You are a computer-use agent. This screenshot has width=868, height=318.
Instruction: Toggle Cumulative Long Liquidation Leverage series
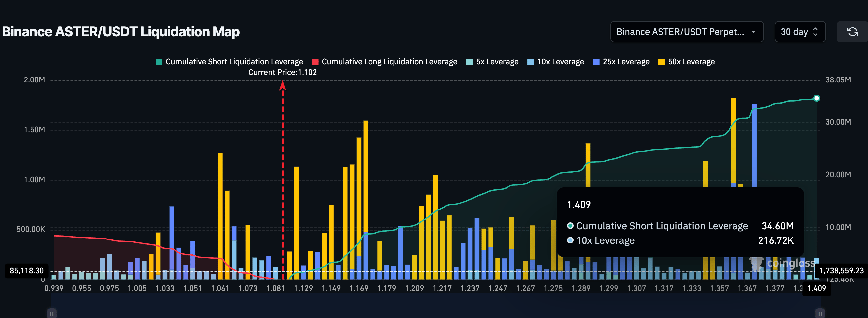pyautogui.click(x=389, y=62)
